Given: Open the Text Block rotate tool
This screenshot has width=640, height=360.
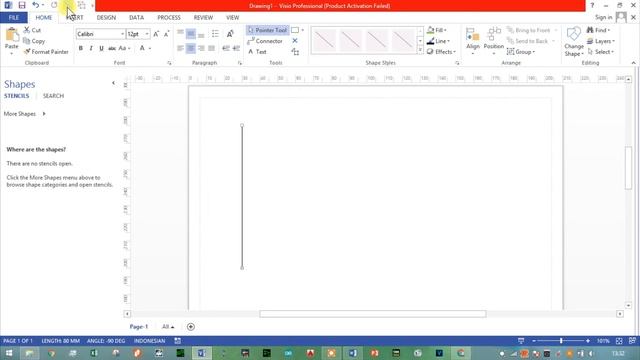Looking at the screenshot, I should click(x=295, y=52).
